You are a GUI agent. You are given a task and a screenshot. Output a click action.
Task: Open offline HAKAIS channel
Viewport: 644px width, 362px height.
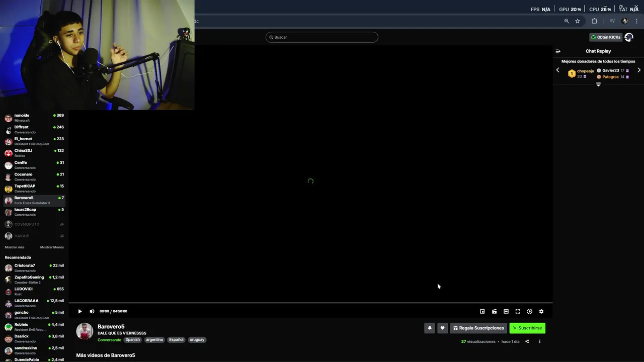tap(34, 236)
